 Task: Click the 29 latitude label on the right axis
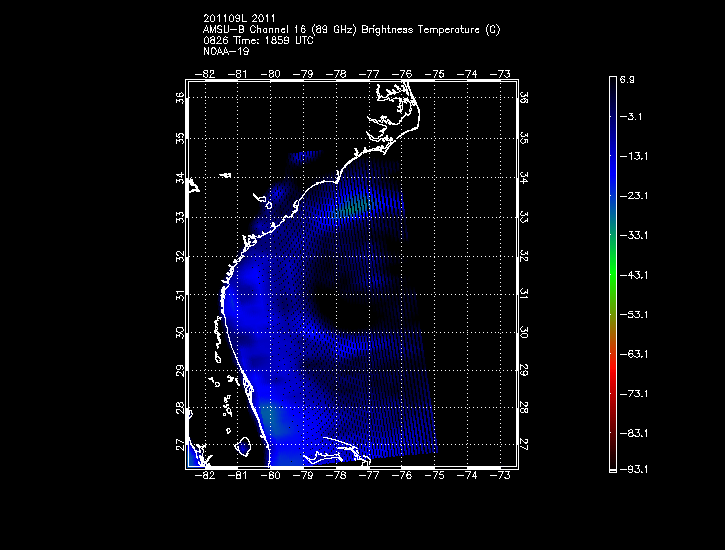pyautogui.click(x=524, y=370)
